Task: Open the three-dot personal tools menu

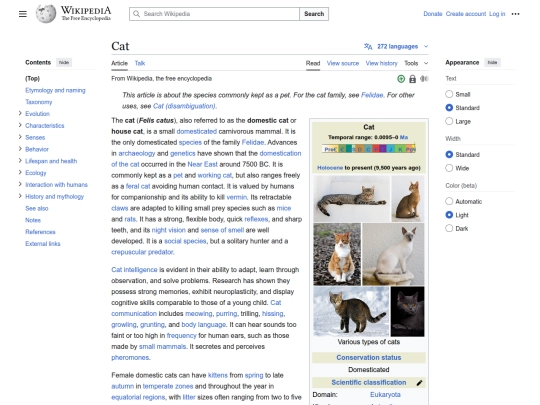Action: (x=515, y=14)
